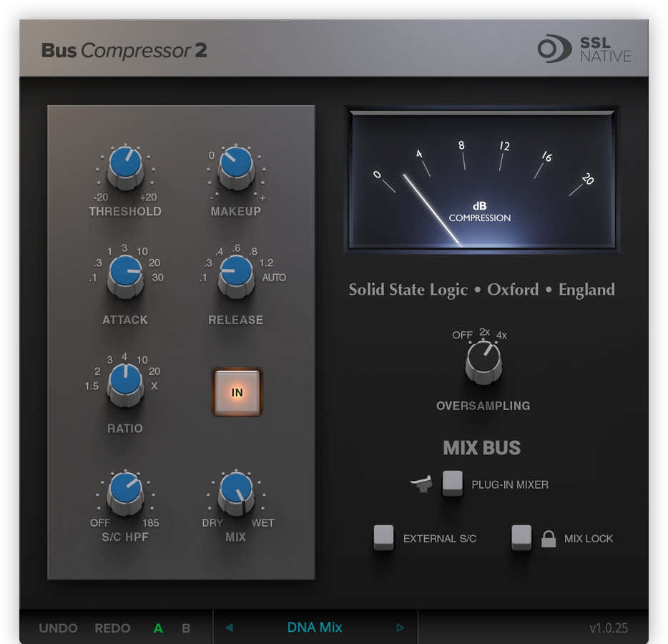Toggle the Mix Lock switch
Viewport: 668px width, 644px height.
pyautogui.click(x=521, y=537)
